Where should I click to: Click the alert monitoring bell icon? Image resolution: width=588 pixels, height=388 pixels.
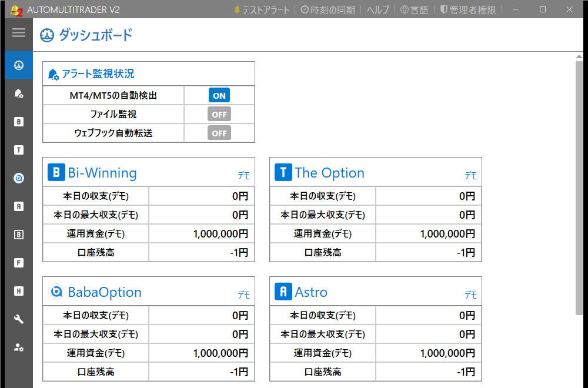click(54, 74)
